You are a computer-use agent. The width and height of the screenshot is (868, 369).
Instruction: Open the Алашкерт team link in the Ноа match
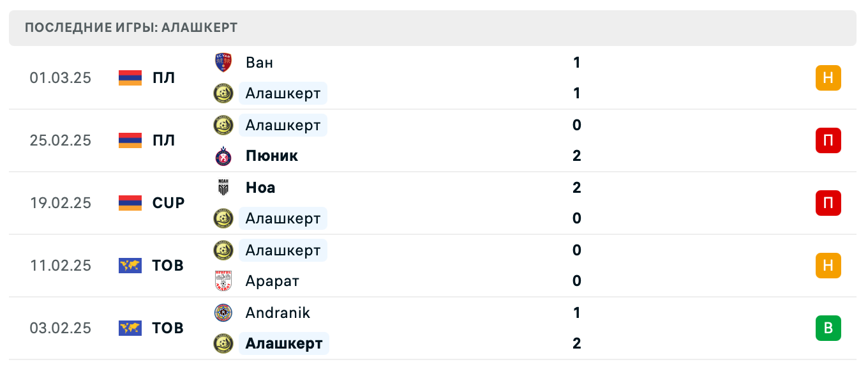(x=283, y=218)
